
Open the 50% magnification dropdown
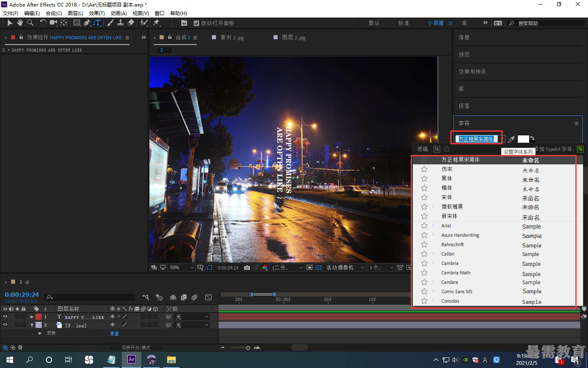182,268
